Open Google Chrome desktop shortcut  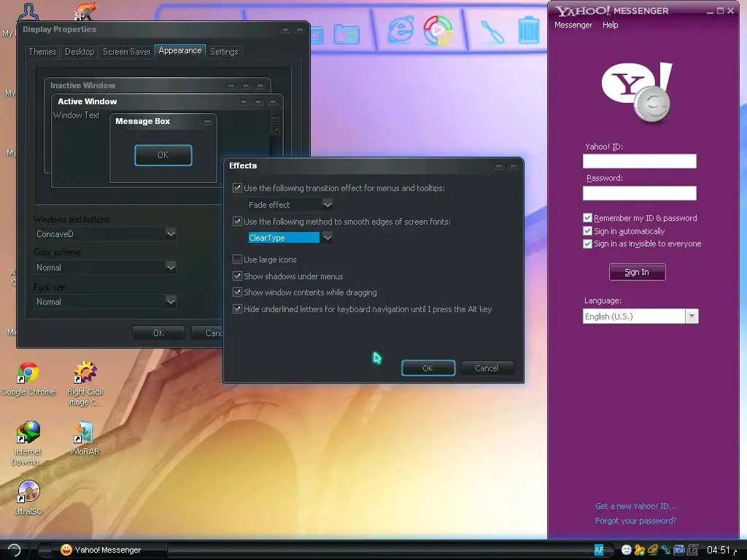[28, 379]
